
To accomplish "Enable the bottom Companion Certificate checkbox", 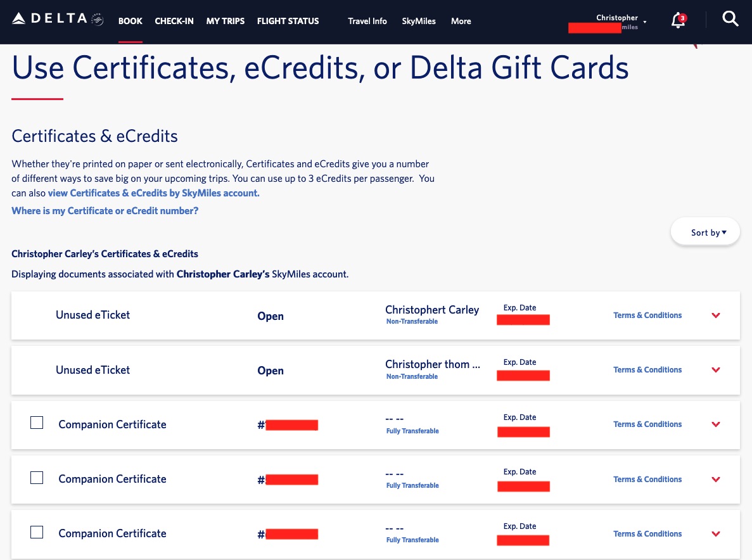I will coord(36,531).
